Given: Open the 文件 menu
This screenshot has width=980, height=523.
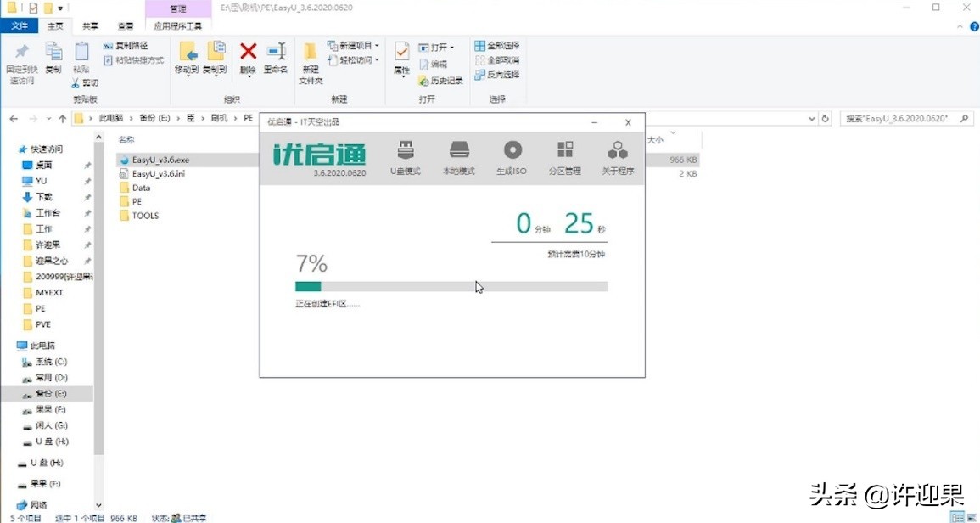Looking at the screenshot, I should click(20, 26).
